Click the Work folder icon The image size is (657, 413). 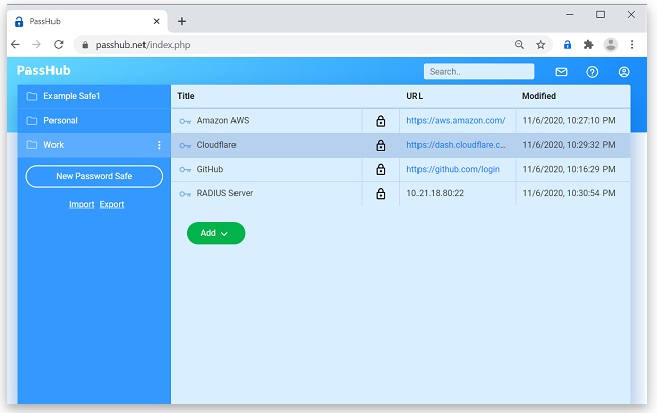pyautogui.click(x=32, y=145)
